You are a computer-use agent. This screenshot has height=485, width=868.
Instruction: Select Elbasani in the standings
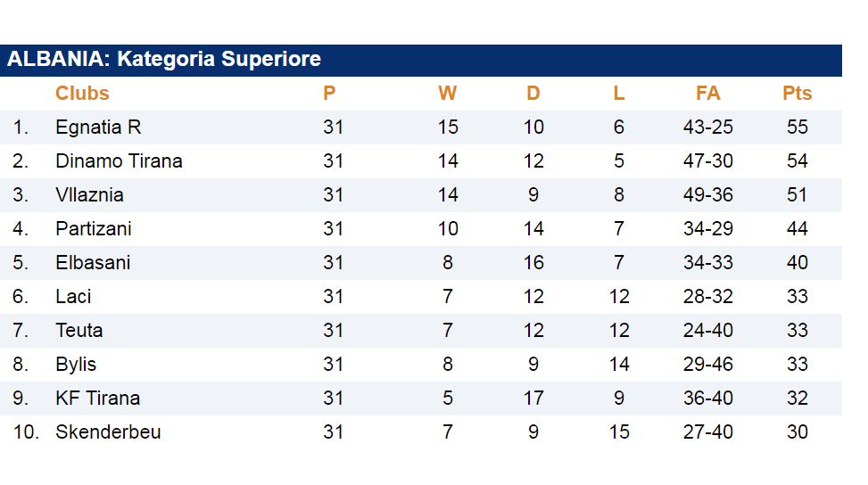click(x=93, y=263)
